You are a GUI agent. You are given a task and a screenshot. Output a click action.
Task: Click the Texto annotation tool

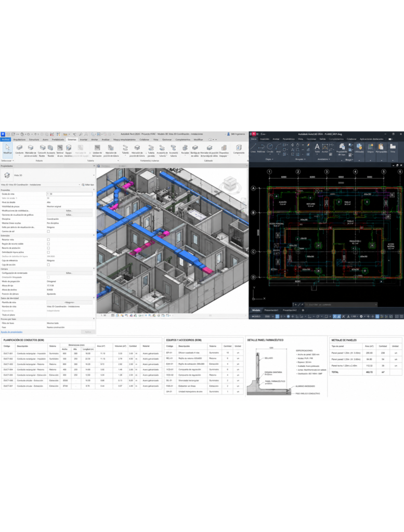tap(317, 148)
